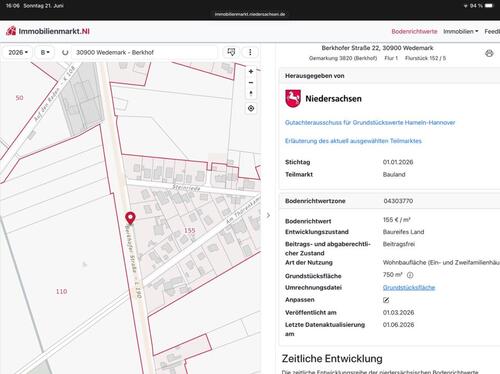Open the Feedback menu item
The height and width of the screenshot is (374, 500).
coord(492,31)
